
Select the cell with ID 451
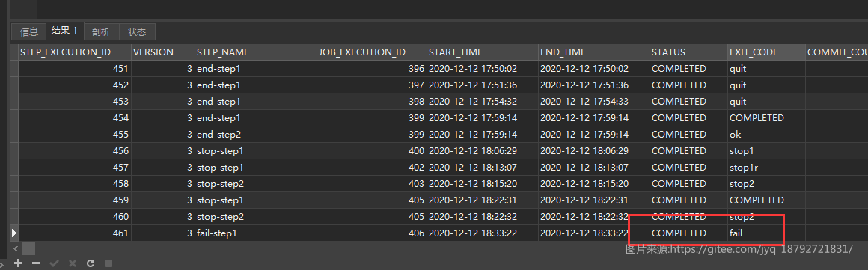coord(75,69)
